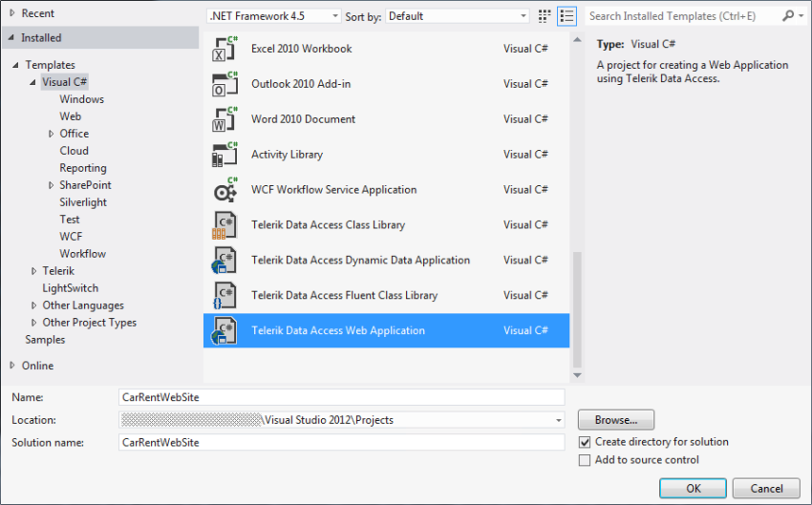Select the Test category
This screenshot has height=505, width=812.
pos(70,219)
